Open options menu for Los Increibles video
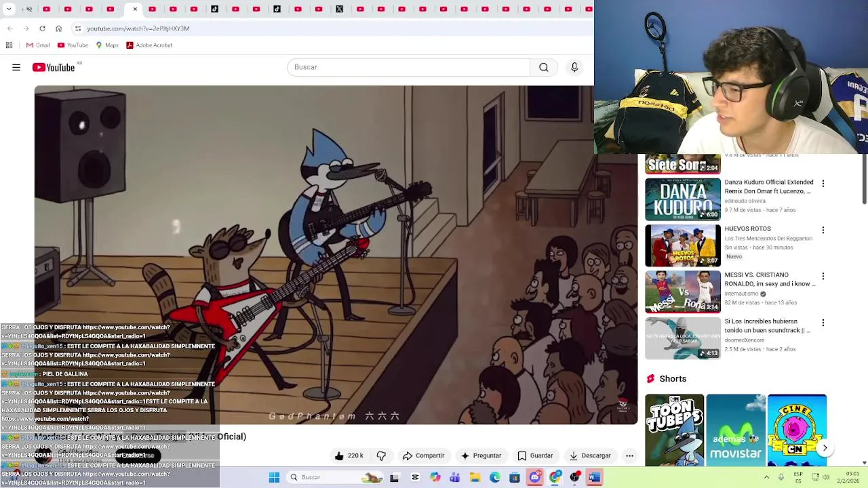Screen dimensions: 868x488 823,323
